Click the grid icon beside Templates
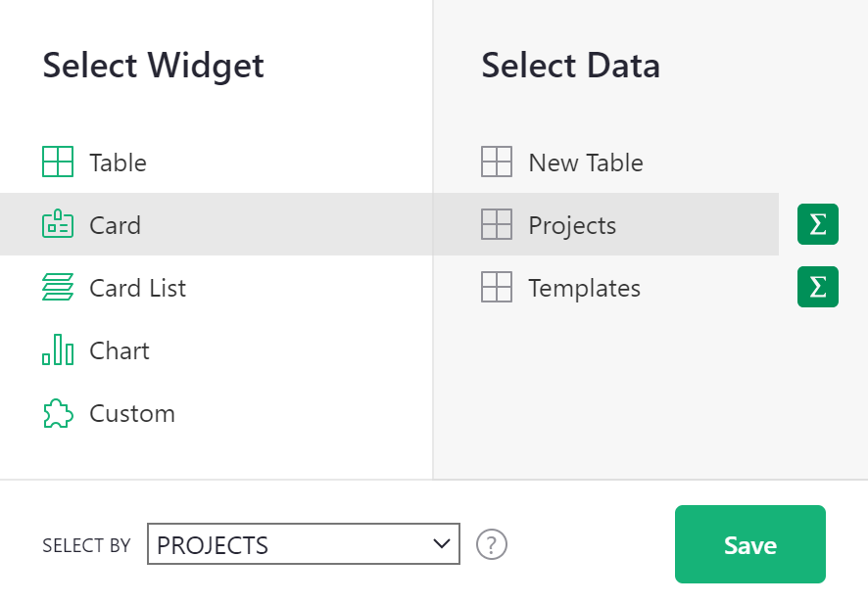Screen dimensions: 868x603 pyautogui.click(x=497, y=288)
